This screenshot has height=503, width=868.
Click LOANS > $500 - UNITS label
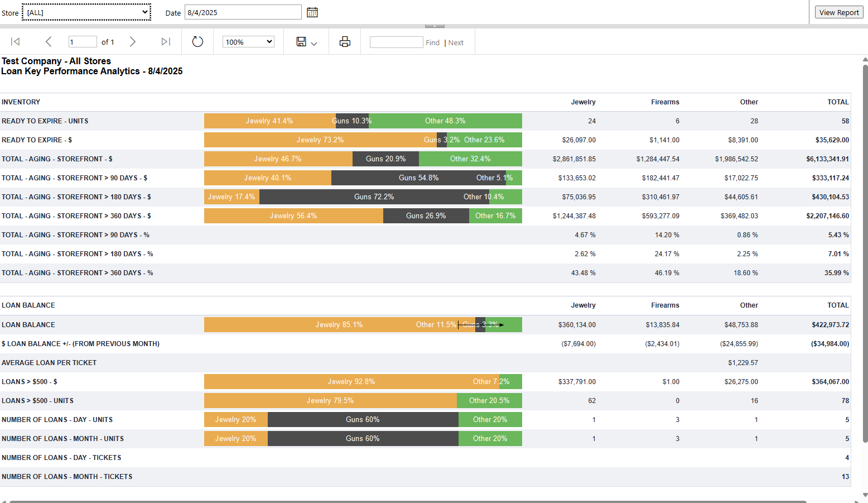[x=38, y=401]
